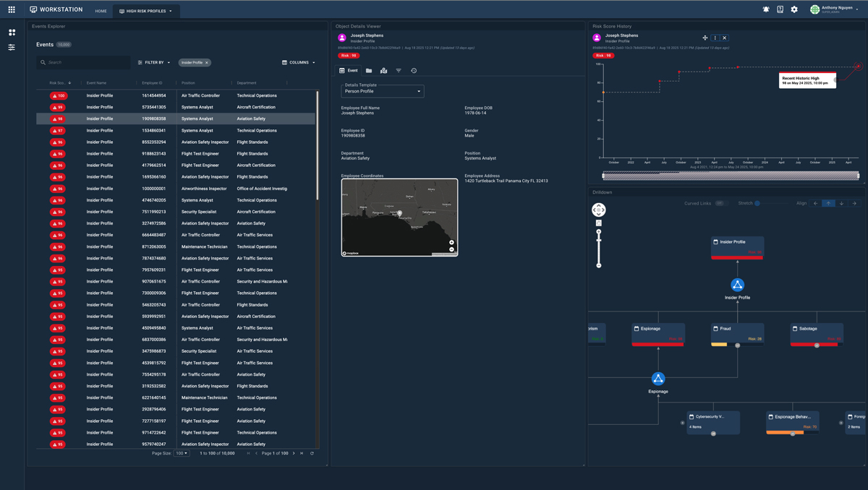Open the more options menu in Risk Score History
Screen dimensions: 868x490
(715, 38)
